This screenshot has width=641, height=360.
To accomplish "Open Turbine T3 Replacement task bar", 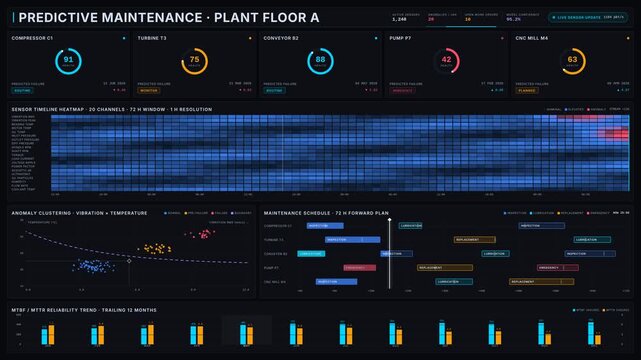I will 475,240.
